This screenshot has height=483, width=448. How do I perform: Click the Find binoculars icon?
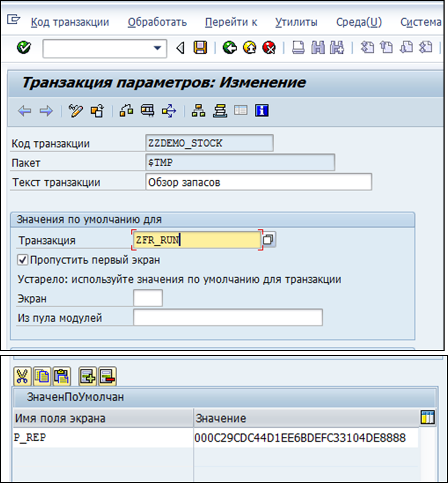click(318, 48)
